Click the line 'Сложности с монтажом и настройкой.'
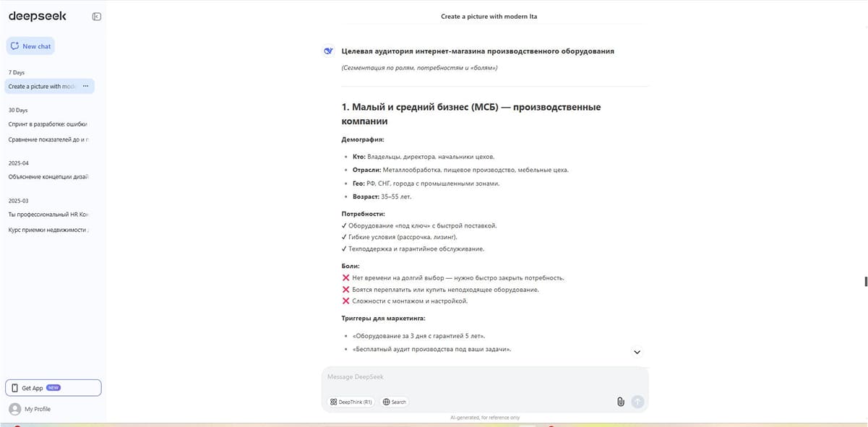 tap(404, 301)
